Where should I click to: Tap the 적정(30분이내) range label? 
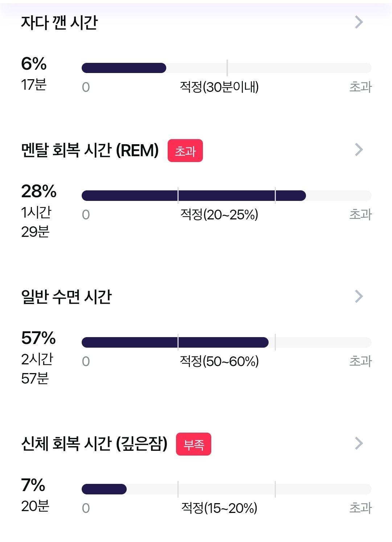219,87
